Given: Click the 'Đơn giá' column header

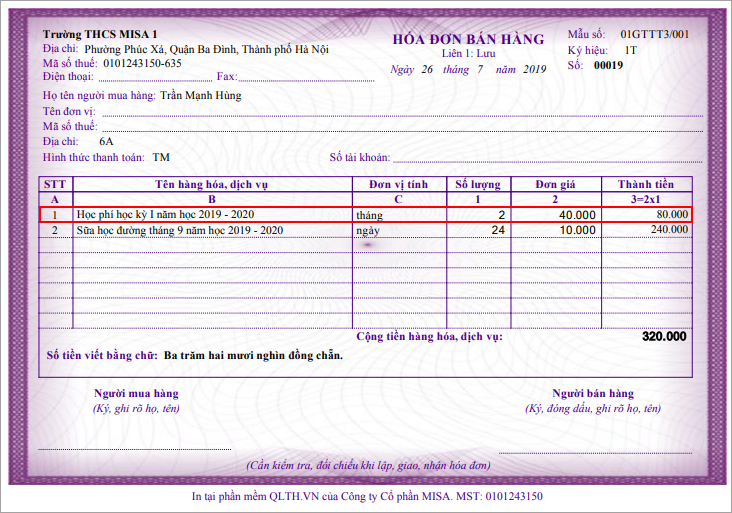Looking at the screenshot, I should pyautogui.click(x=556, y=184).
